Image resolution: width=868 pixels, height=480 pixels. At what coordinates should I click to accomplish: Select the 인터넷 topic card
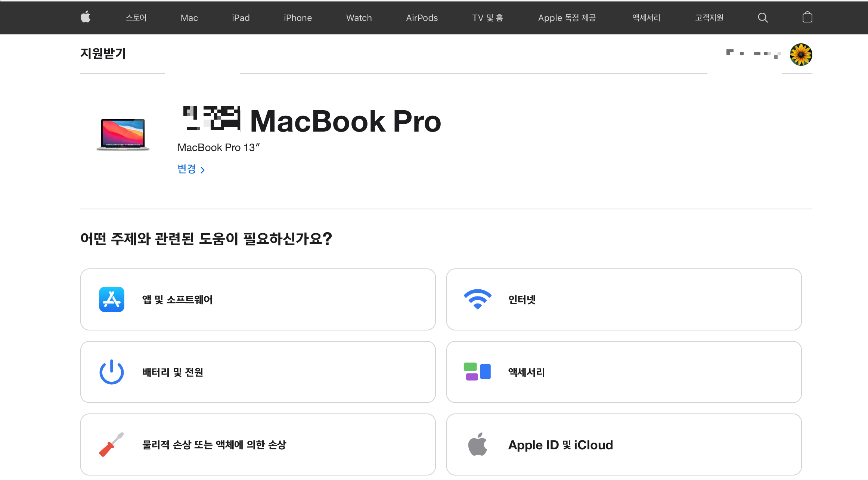[624, 299]
